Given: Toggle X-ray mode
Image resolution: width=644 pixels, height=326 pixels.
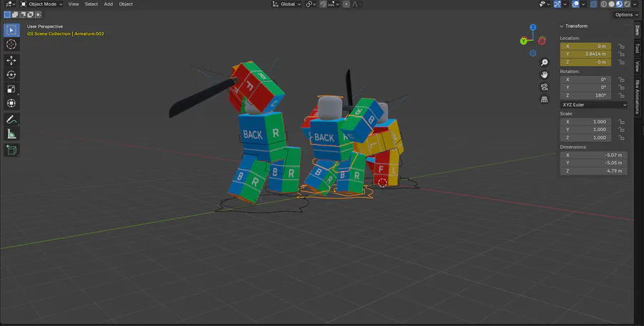Looking at the screenshot, I should [x=593, y=4].
